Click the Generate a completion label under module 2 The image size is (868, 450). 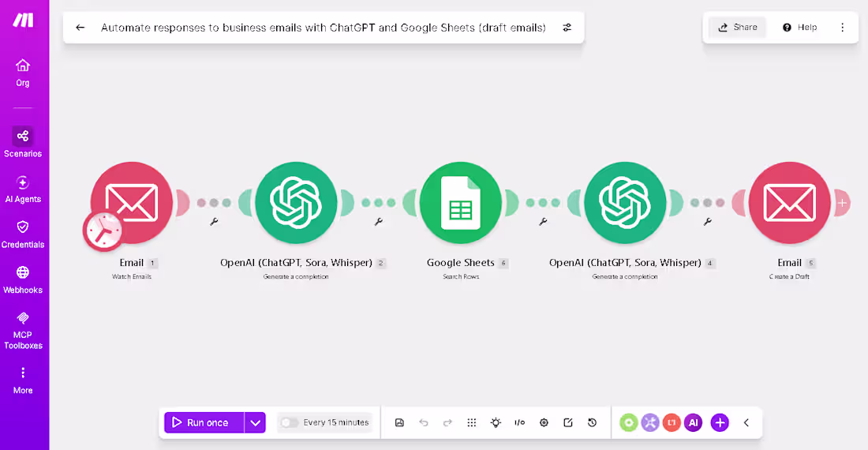click(x=296, y=277)
